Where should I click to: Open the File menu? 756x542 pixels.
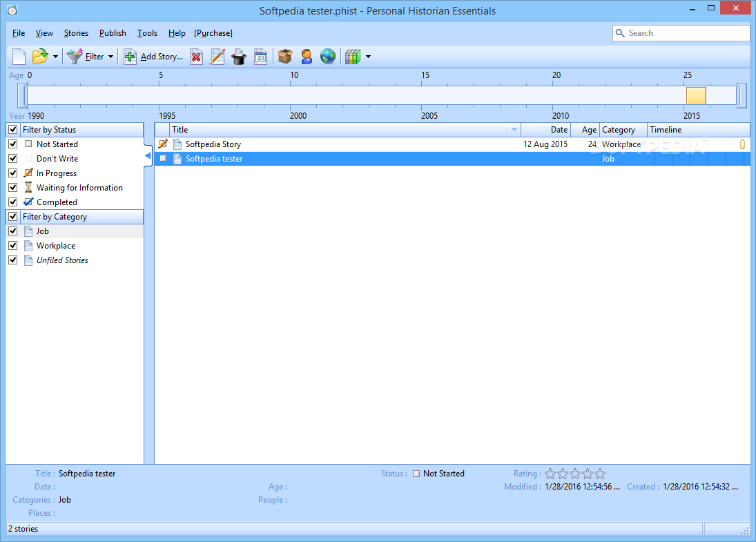tap(19, 32)
